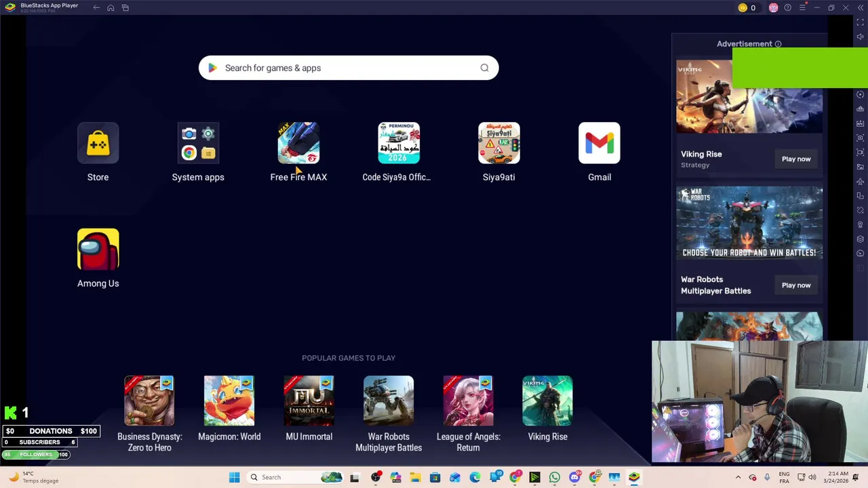This screenshot has height=488, width=868.
Task: Open the multi-instance layers icon in sidebar
Action: [861, 239]
